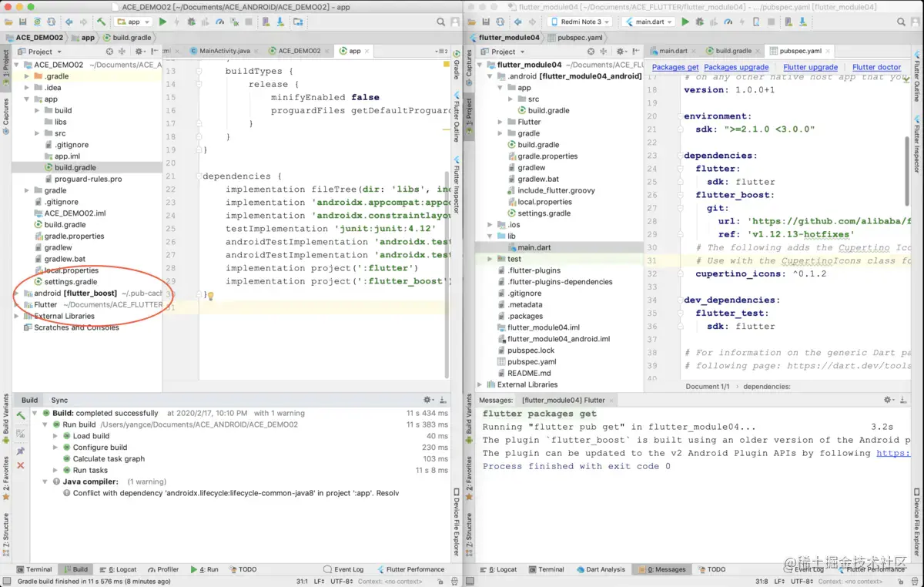Select settings.gradle in ACE_DEMO02 project tree

click(70, 282)
